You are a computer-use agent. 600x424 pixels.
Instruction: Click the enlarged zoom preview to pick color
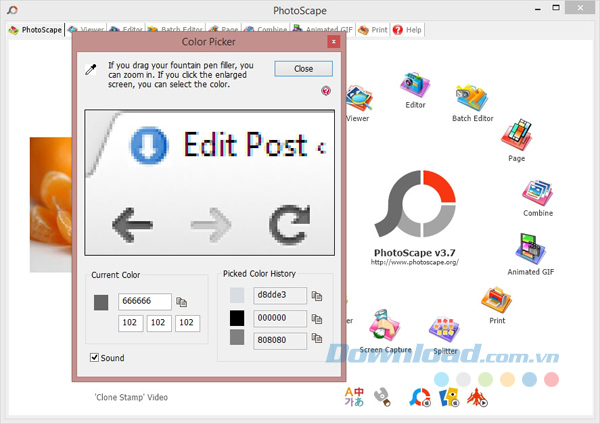[x=209, y=183]
